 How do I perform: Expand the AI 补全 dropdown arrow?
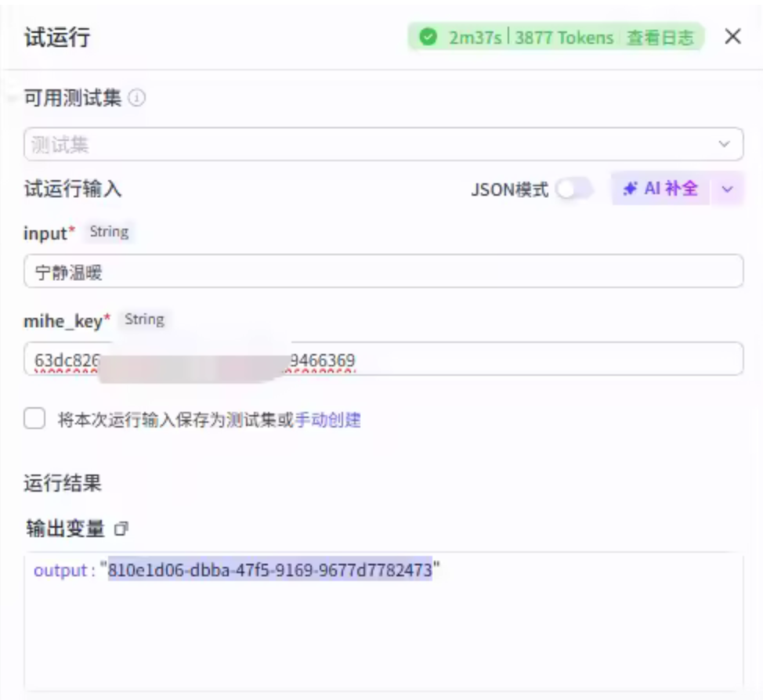click(x=727, y=189)
